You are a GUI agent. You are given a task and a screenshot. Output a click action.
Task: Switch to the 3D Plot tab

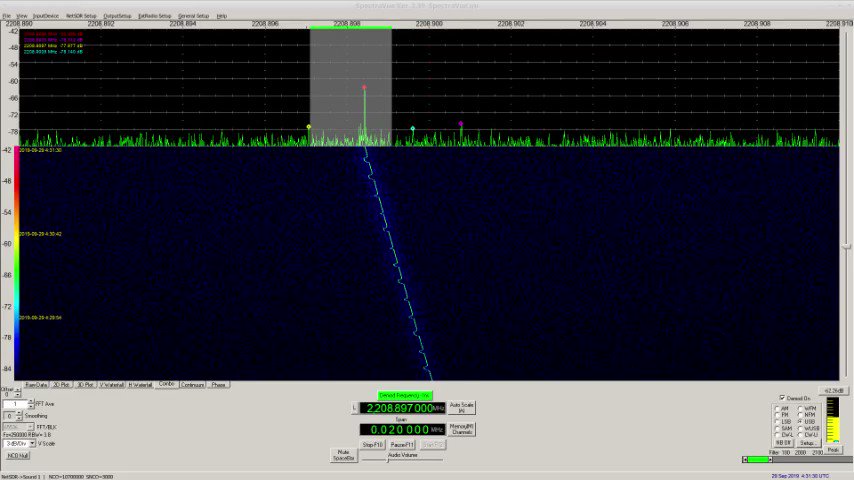(85, 385)
